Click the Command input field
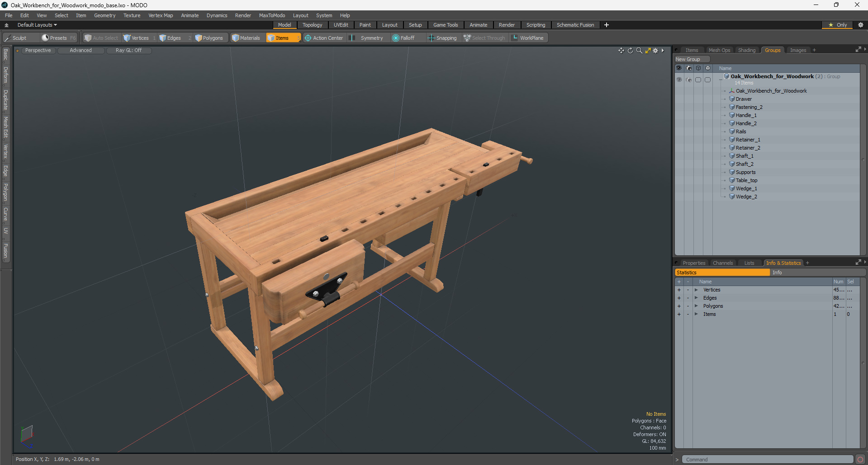The image size is (868, 465). click(x=767, y=460)
